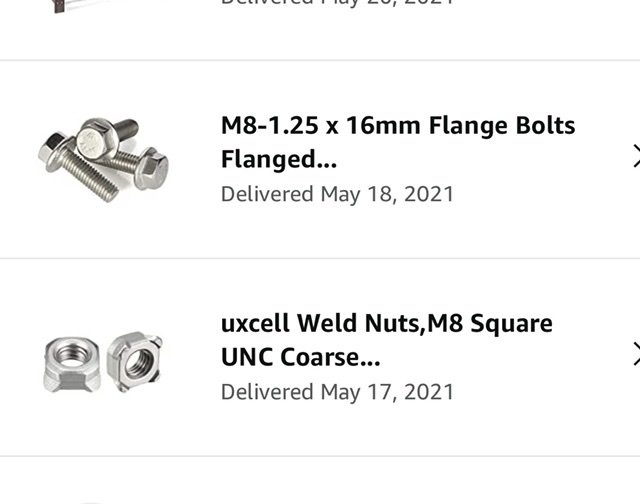Open the Flange Bolts order details chevron
This screenshot has height=504, width=640.
636,156
